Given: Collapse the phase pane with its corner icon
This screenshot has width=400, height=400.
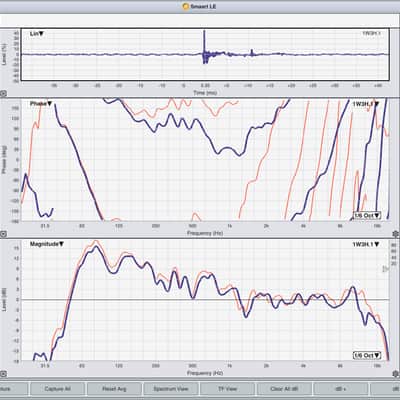Looking at the screenshot, I should [x=3, y=234].
